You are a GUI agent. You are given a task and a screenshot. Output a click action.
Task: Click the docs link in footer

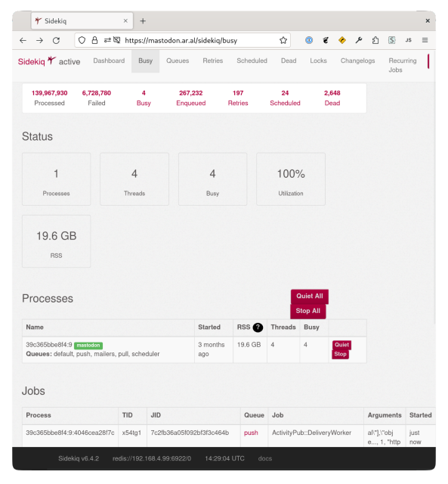tap(265, 459)
